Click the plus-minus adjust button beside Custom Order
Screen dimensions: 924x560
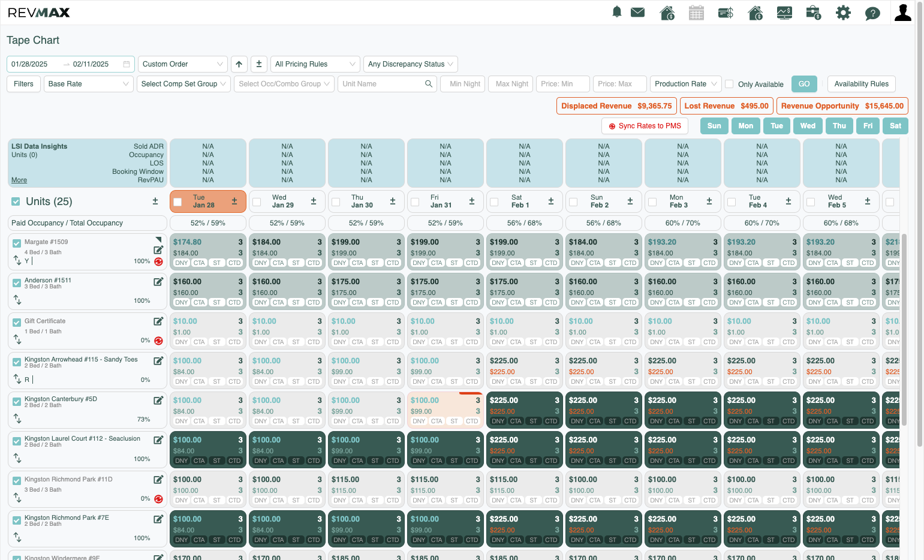tap(259, 64)
